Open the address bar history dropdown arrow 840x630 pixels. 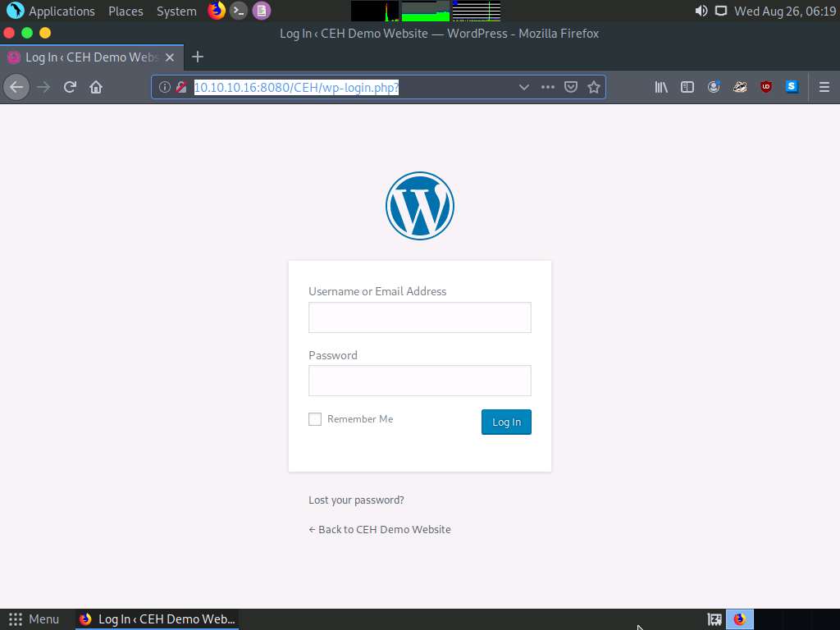(x=524, y=87)
